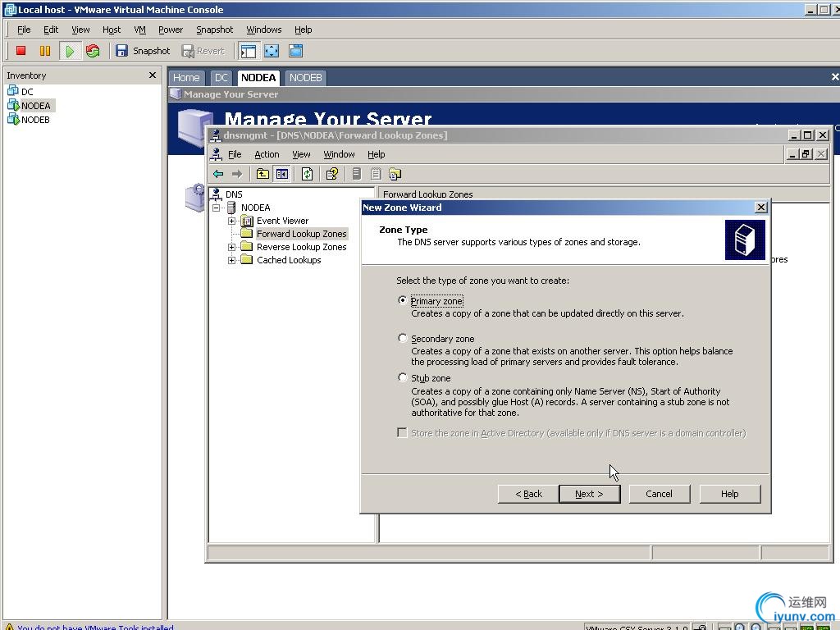Viewport: 840px width, 630px height.
Task: Open the VMware Power menu
Action: pos(171,30)
